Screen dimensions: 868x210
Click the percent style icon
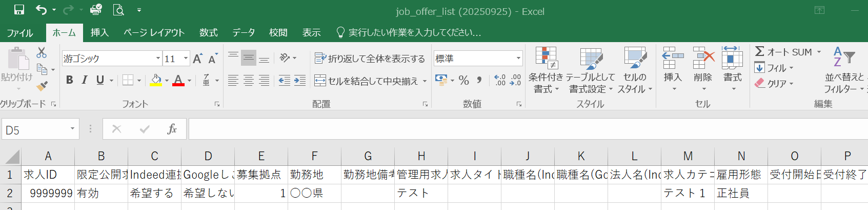click(x=464, y=80)
